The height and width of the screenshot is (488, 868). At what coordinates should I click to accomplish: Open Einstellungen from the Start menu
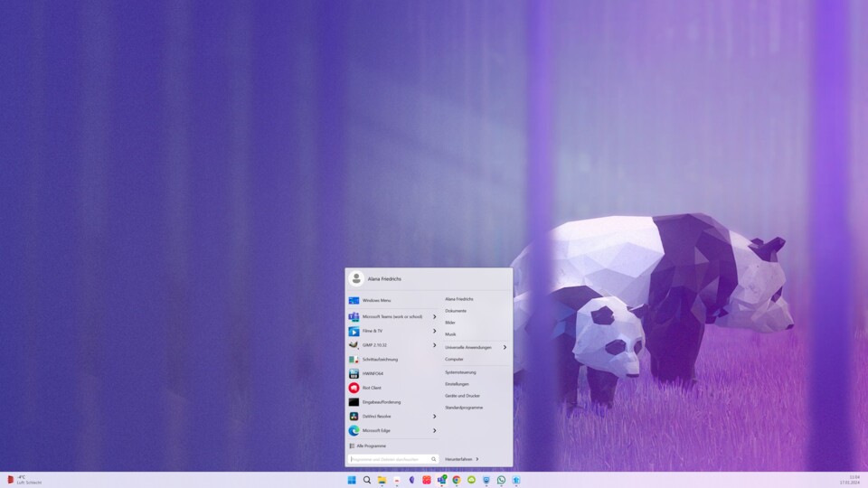(x=457, y=384)
